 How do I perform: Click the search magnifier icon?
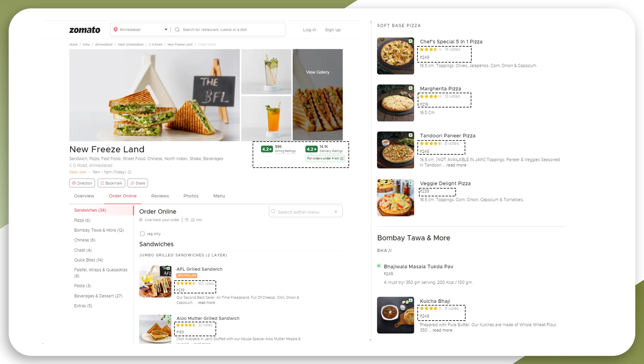(177, 30)
